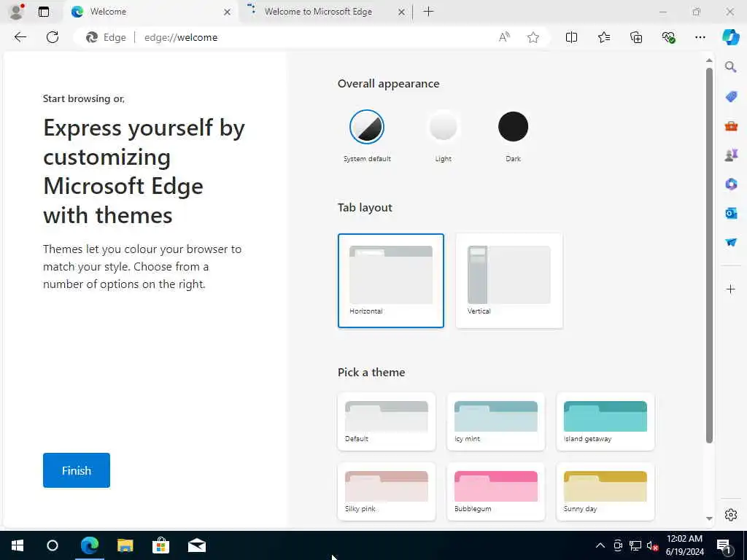
Task: Close Welcome to Microsoft Edge tab
Action: pyautogui.click(x=402, y=12)
